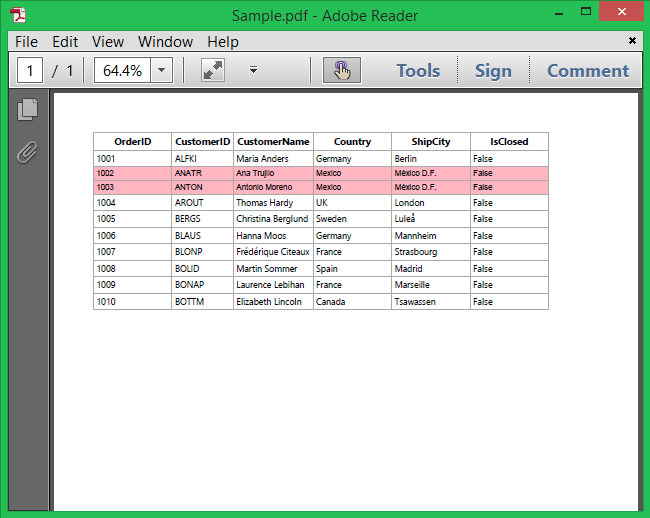
Task: Click the IsClosed column header
Action: tap(509, 142)
